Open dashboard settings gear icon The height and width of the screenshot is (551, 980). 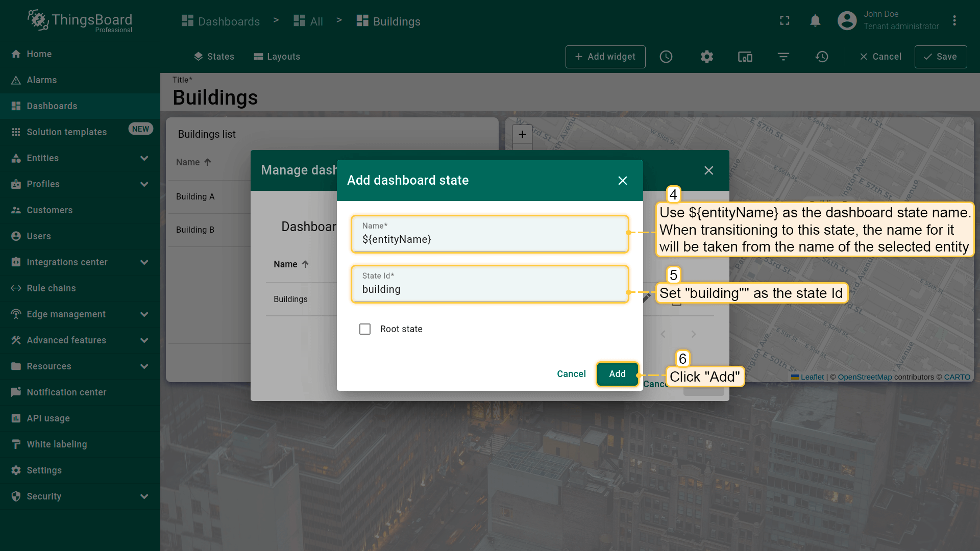[706, 57]
